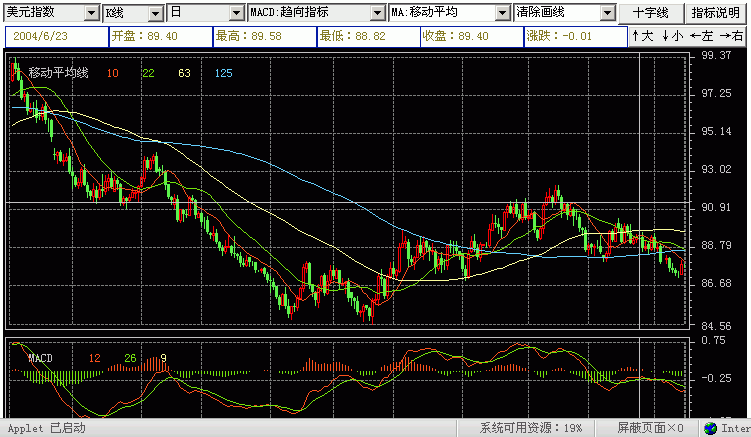The width and height of the screenshot is (751, 437).
Task: Click the 0.75 MACD axis label
Action: [714, 341]
